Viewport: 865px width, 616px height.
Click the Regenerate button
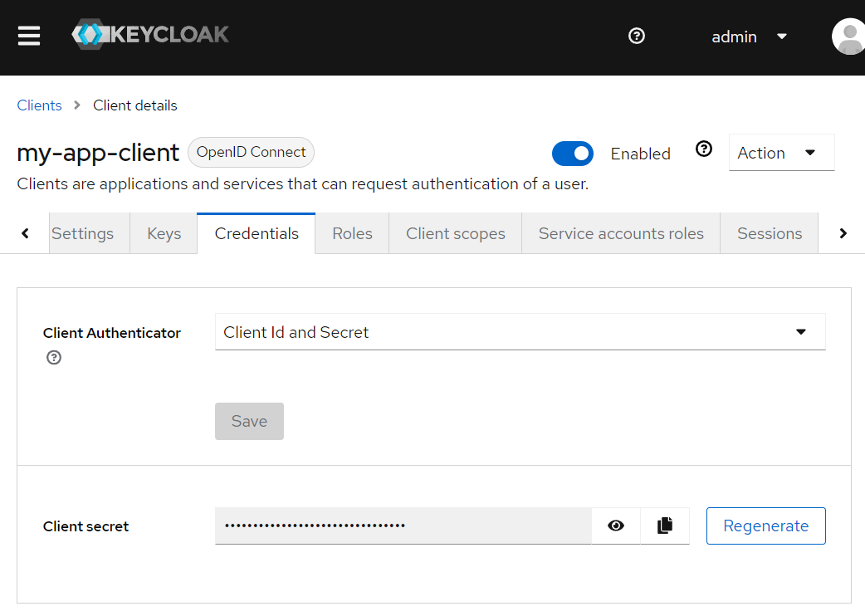765,526
